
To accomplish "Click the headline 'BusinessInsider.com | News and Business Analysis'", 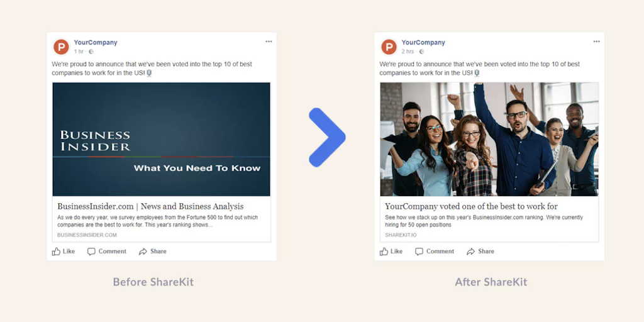I will coord(150,206).
